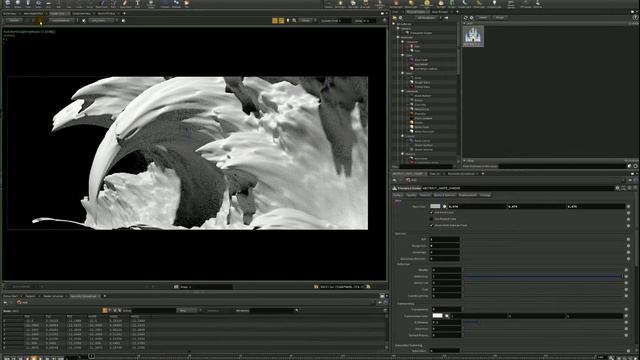Add a new pane tab with the plus above the parameters
Screen dimensions: 640x360
click(483, 173)
